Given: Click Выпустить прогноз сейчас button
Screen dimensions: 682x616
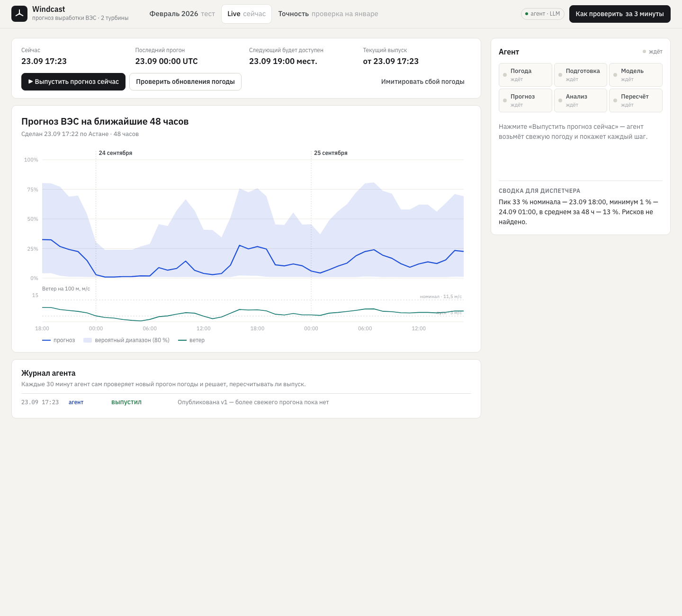Looking at the screenshot, I should 73,82.
